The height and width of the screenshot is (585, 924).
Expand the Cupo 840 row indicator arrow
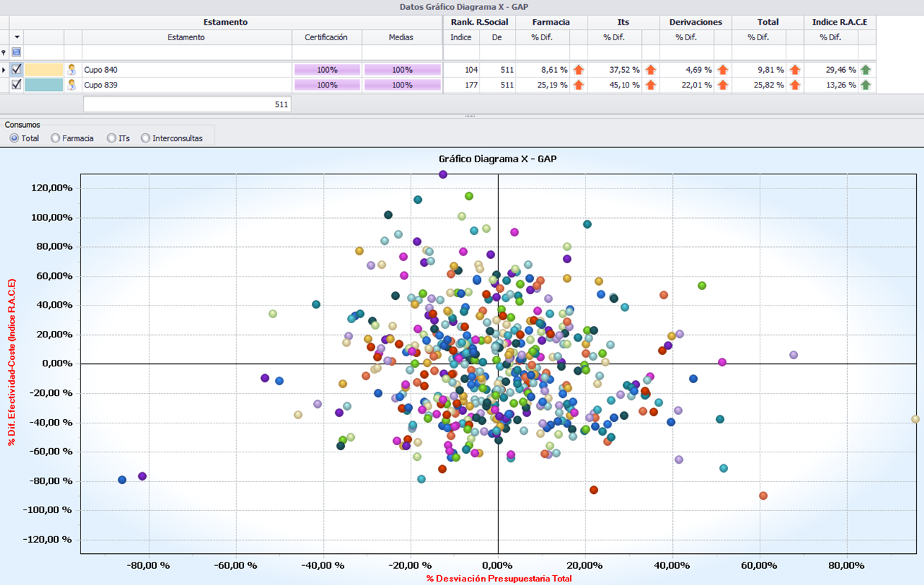pos(4,70)
